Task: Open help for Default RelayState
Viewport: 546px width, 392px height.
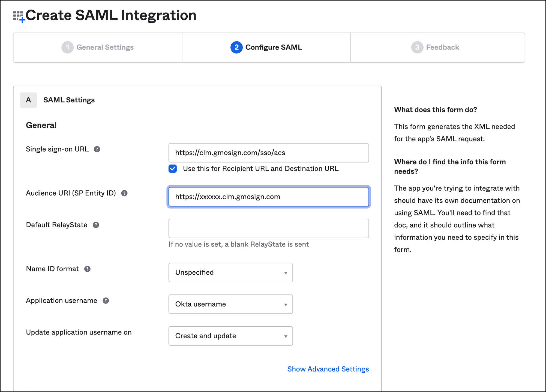Action: [x=96, y=225]
